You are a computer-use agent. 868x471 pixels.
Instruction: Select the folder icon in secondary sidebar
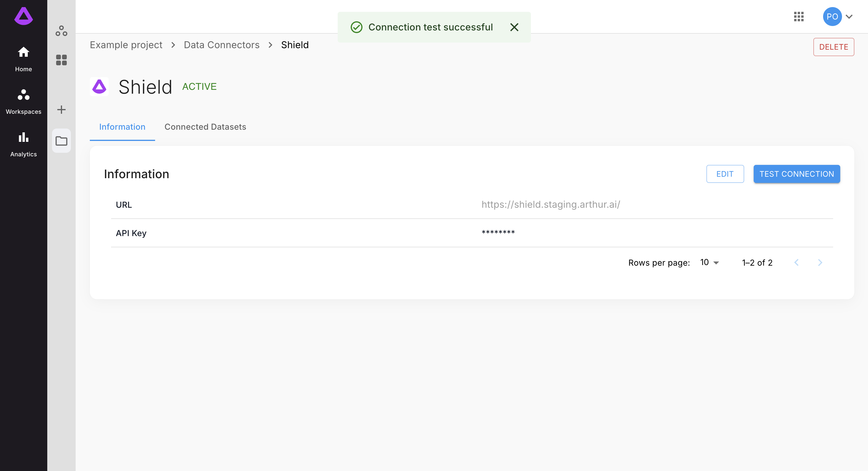pyautogui.click(x=61, y=141)
